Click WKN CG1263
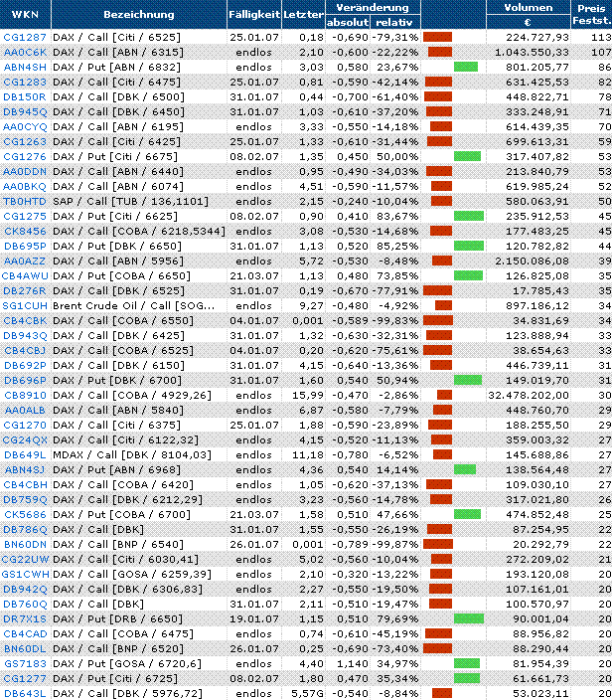 25,141
